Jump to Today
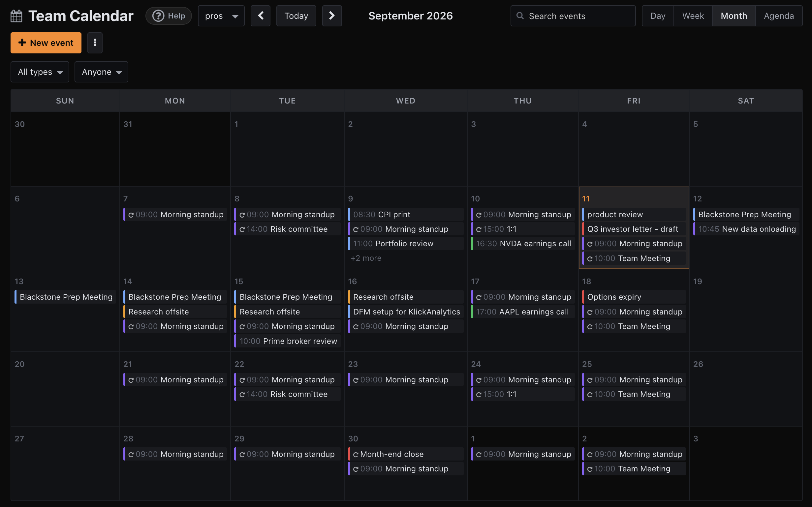812x507 pixels. click(296, 16)
